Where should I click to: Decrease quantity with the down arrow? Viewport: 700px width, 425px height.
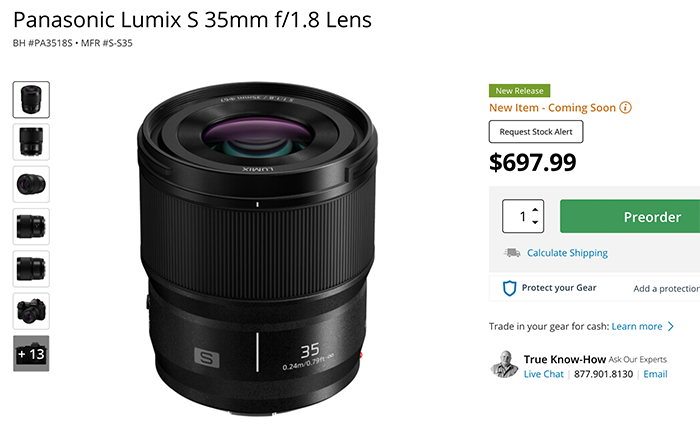pyautogui.click(x=537, y=222)
